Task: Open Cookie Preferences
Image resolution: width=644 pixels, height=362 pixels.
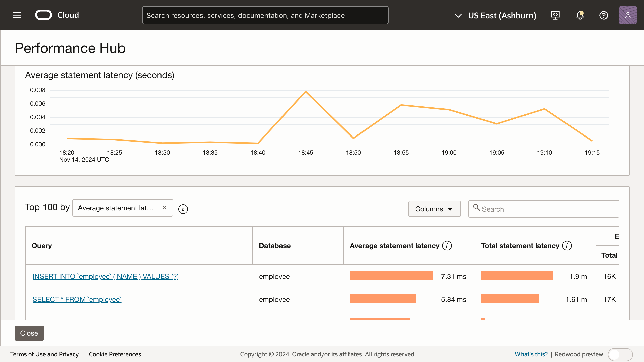Action: tap(115, 354)
